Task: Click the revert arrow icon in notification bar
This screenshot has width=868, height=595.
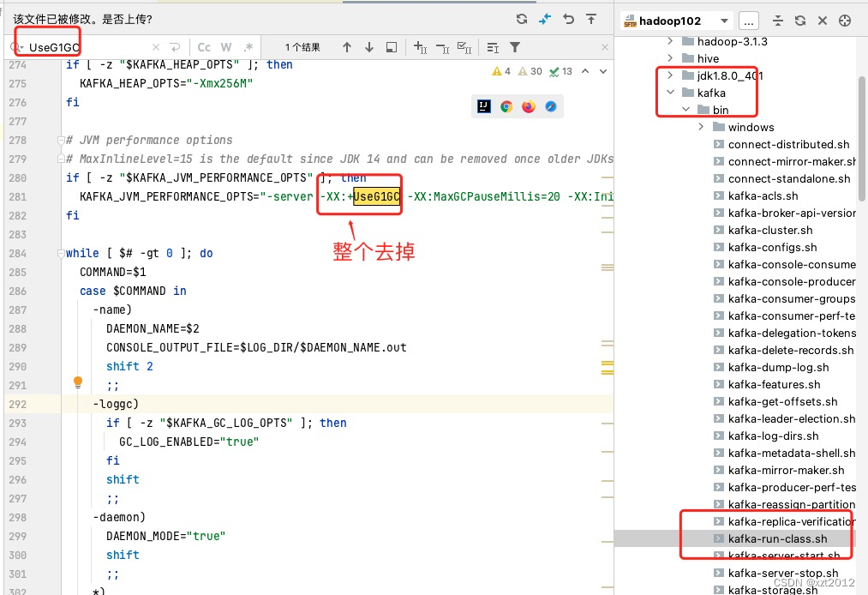Action: pos(568,20)
